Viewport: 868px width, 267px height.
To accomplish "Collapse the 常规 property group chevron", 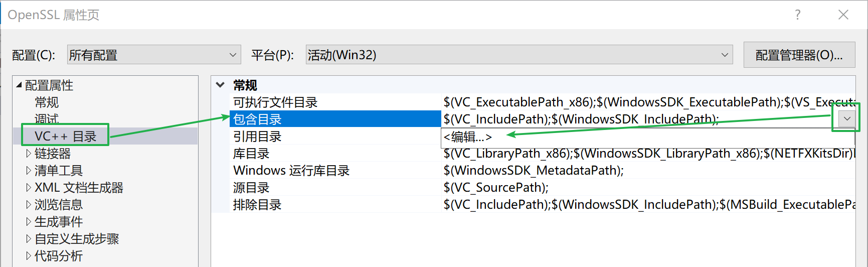I will (x=220, y=85).
